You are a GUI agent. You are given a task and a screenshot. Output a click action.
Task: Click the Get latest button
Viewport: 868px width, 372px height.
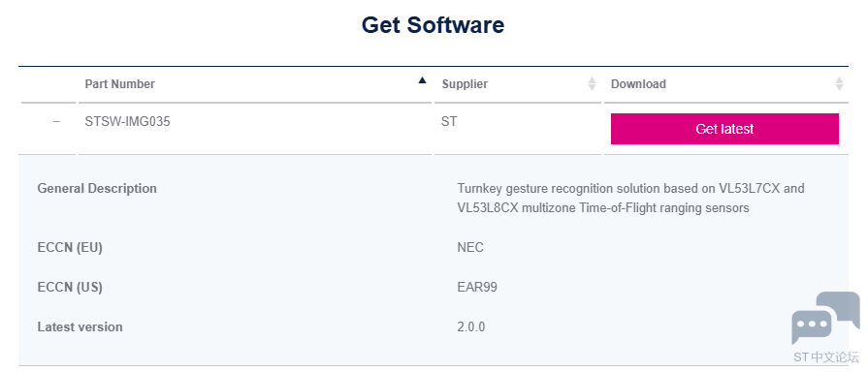click(724, 129)
